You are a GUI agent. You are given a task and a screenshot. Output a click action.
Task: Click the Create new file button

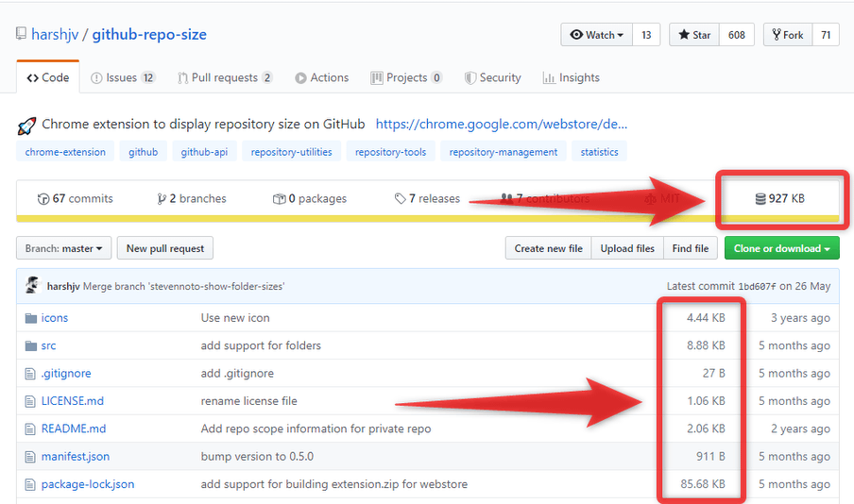549,248
